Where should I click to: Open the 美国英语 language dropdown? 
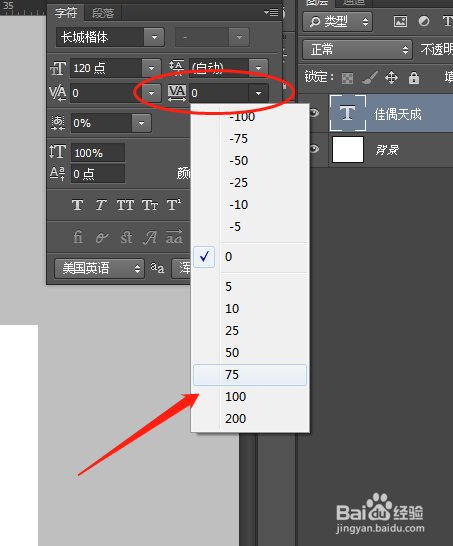(99, 268)
